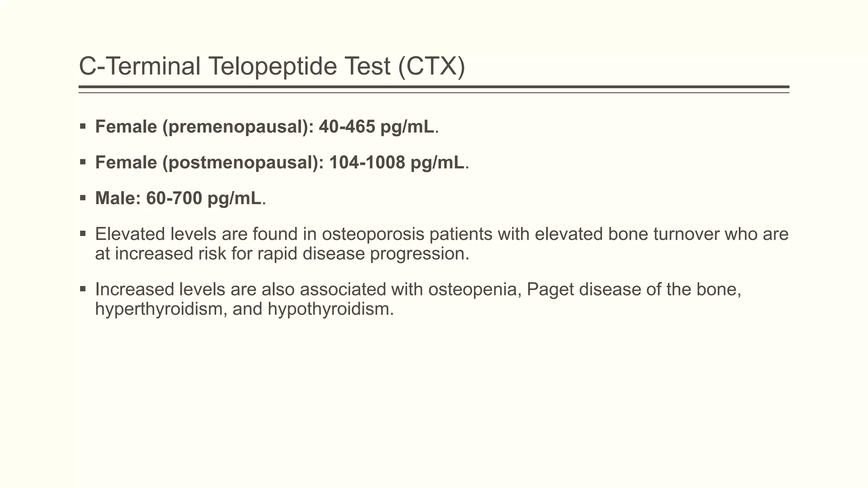868x488 pixels.
Task: Click the postmenopausal range 104-1008 pg/mL
Action: 397,163
